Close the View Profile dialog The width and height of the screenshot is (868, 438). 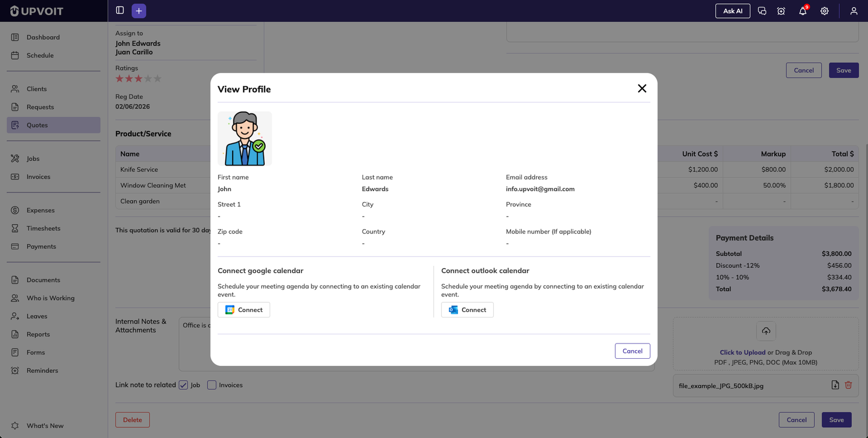[642, 88]
